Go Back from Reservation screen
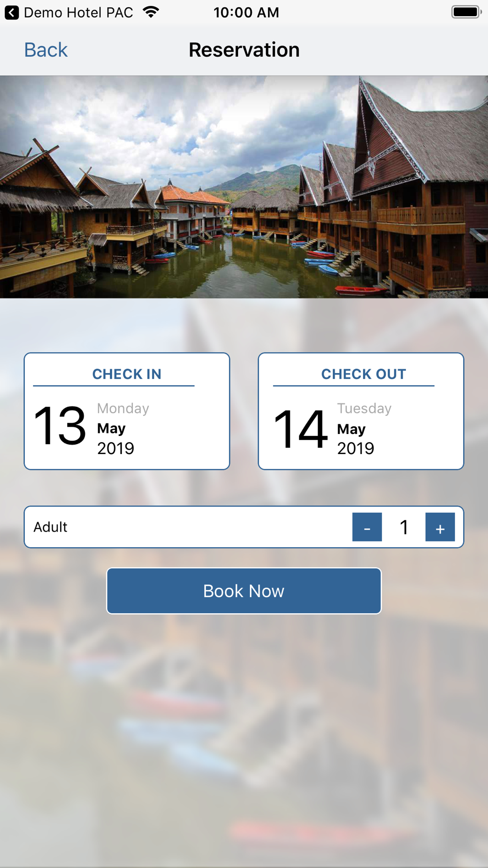 click(46, 50)
